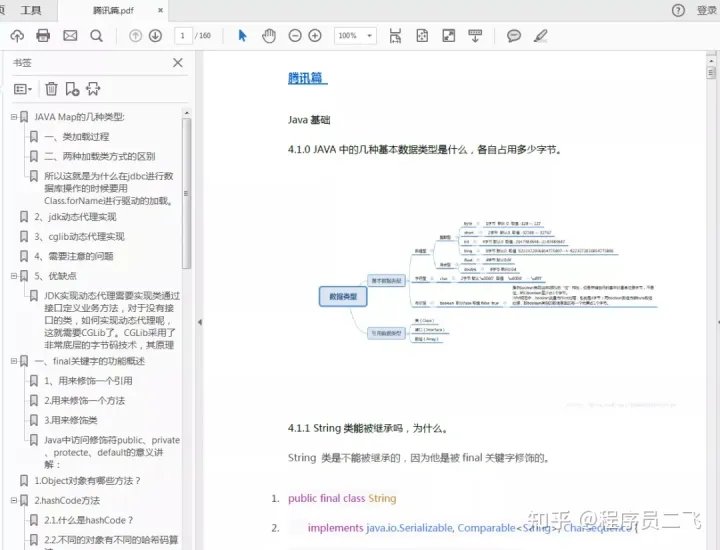This screenshot has width=720, height=550.
Task: Open bookmark options dropdown menu
Action: pos(22,89)
